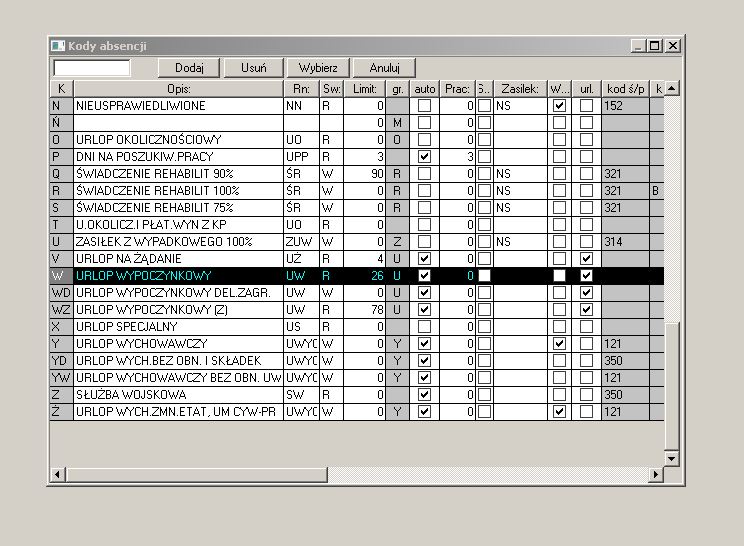Click the Wybierz button
The width and height of the screenshot is (744, 546).
[x=317, y=68]
